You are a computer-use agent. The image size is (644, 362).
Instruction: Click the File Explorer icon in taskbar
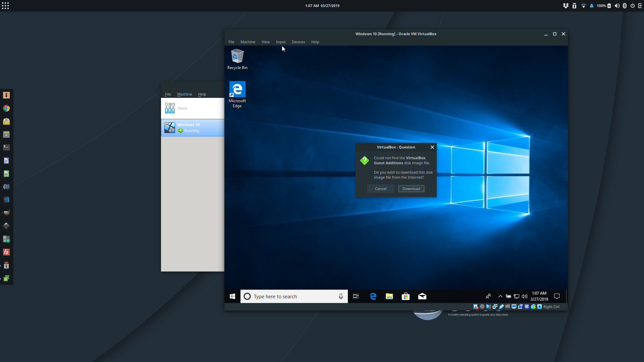(x=389, y=296)
